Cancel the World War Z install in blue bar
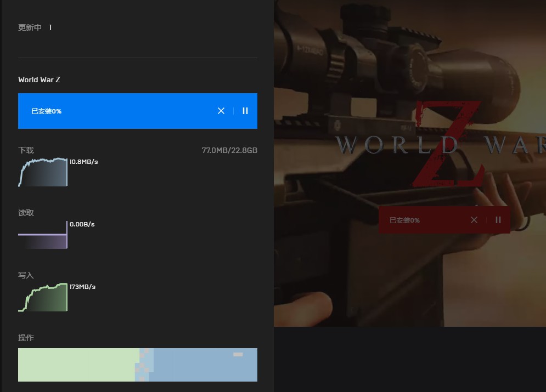 click(221, 111)
